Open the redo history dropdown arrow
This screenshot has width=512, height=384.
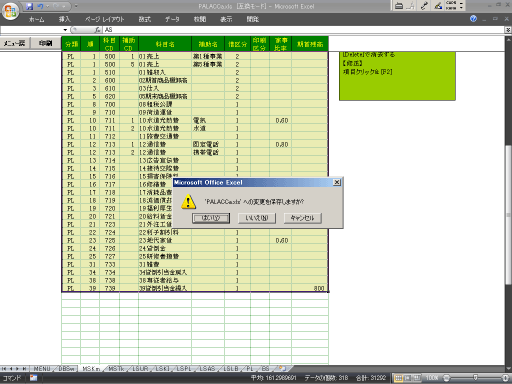pos(63,6)
